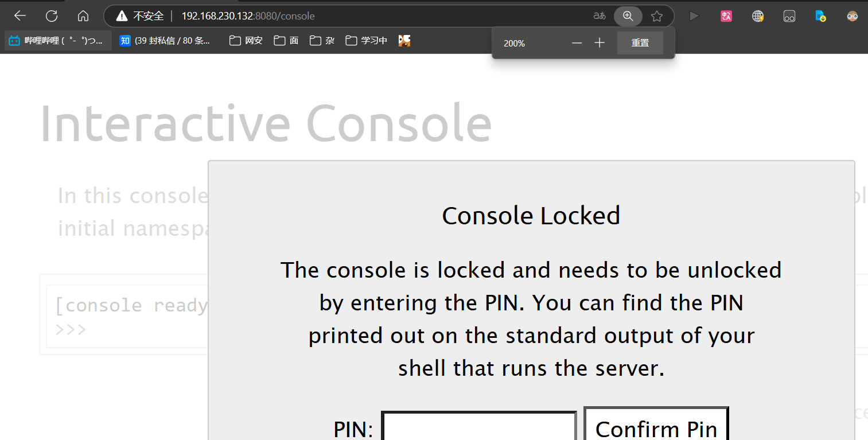The width and height of the screenshot is (868, 440).
Task: Click the 重置 reset zoom button
Action: click(x=640, y=43)
